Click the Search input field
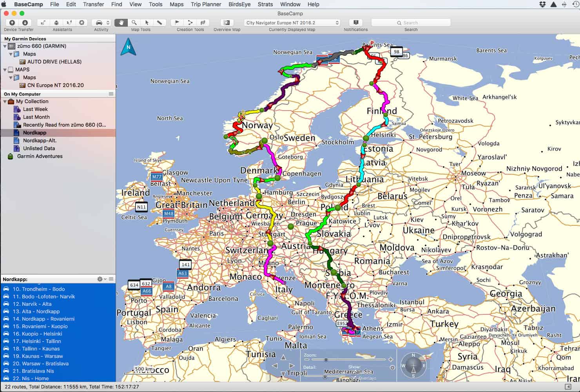Screen dimensions: 580x392 (x=411, y=23)
